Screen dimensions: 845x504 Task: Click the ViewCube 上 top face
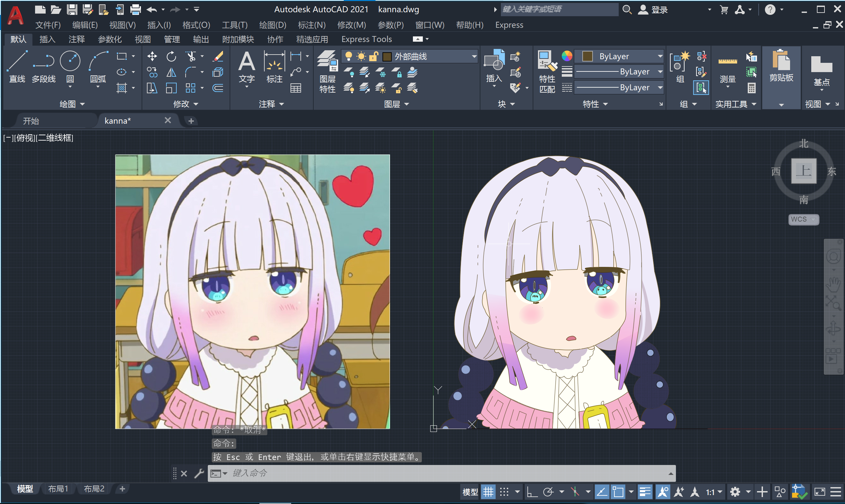(803, 171)
